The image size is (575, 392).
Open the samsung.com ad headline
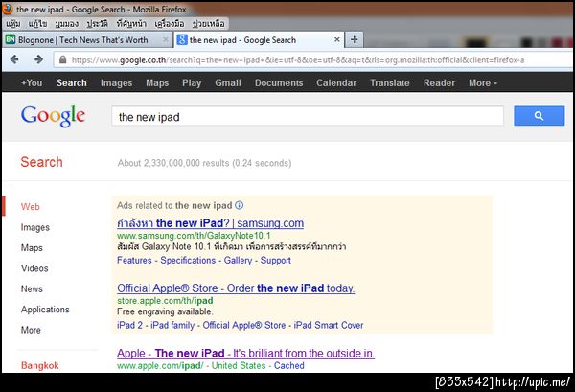[210, 223]
